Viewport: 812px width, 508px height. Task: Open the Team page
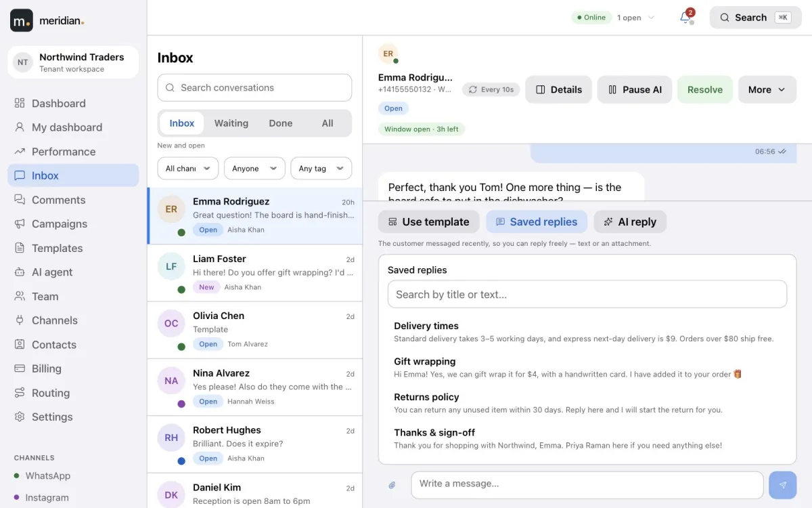(x=73, y=296)
